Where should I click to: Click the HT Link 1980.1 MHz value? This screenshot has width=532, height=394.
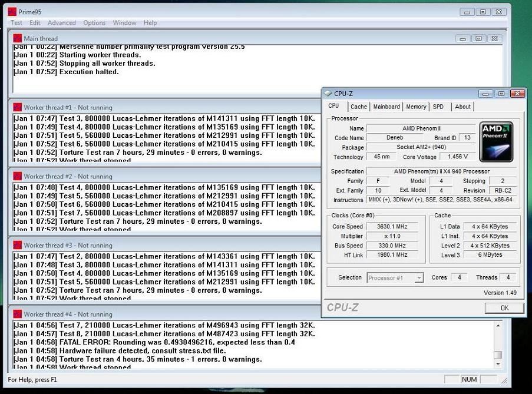tap(392, 254)
